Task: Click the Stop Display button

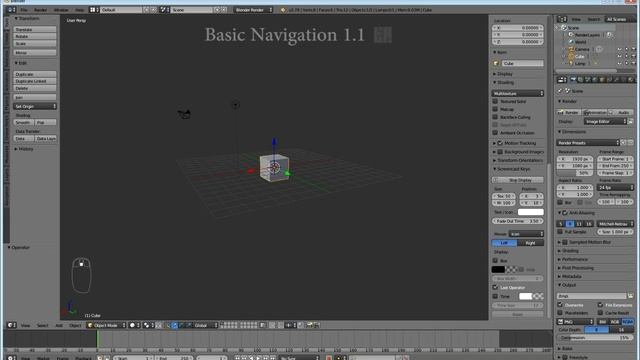Action: point(518,180)
